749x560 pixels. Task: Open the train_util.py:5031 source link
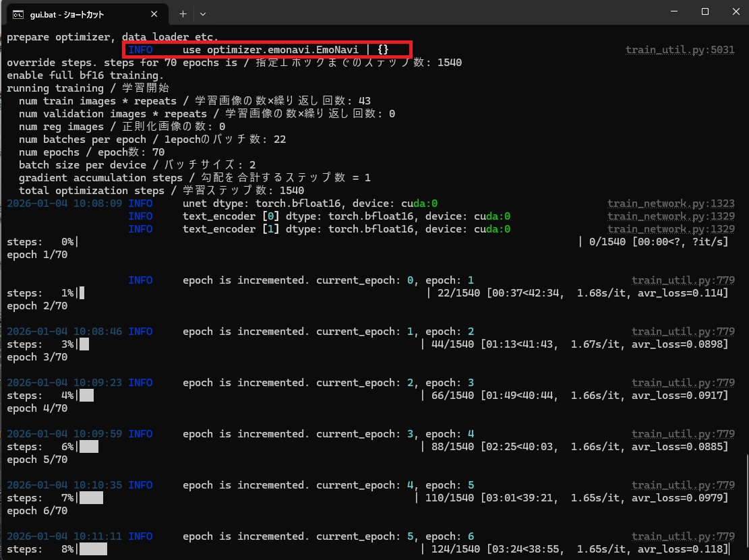coord(680,50)
